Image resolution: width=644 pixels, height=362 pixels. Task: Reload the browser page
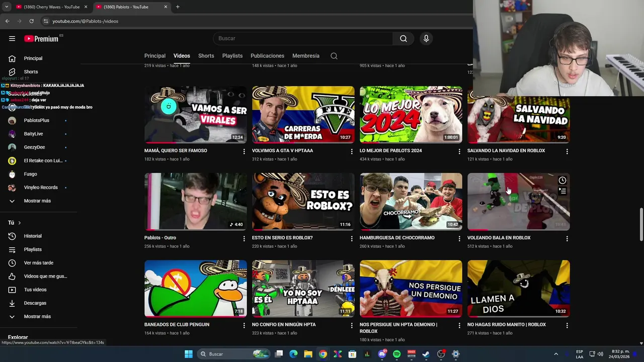click(31, 21)
